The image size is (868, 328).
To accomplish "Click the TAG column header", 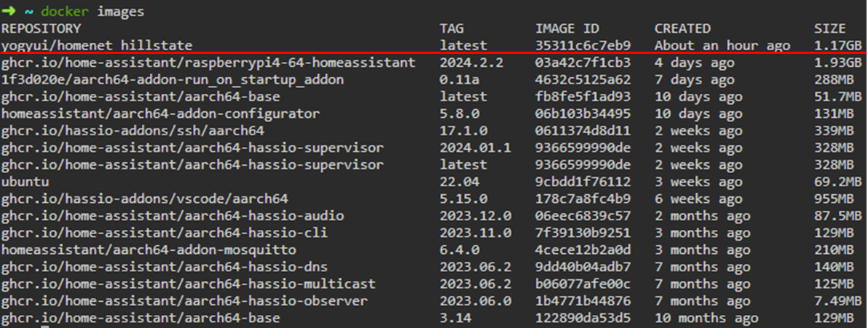I will 451,28.
